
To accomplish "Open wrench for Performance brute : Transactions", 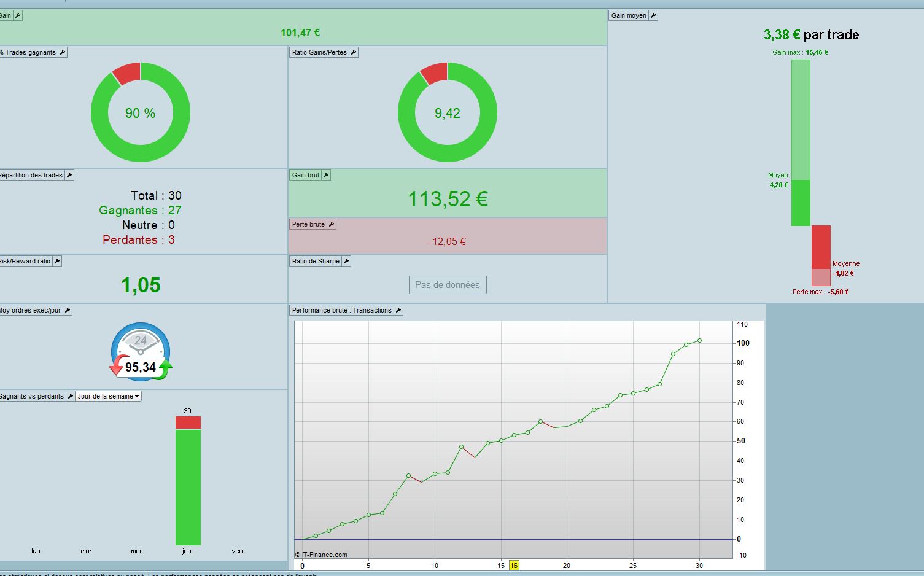I will click(x=398, y=310).
